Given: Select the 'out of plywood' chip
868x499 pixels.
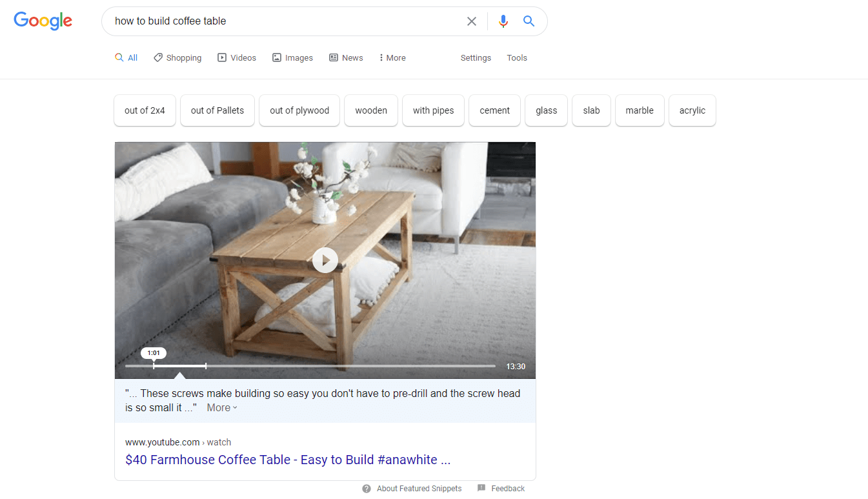Looking at the screenshot, I should point(299,110).
